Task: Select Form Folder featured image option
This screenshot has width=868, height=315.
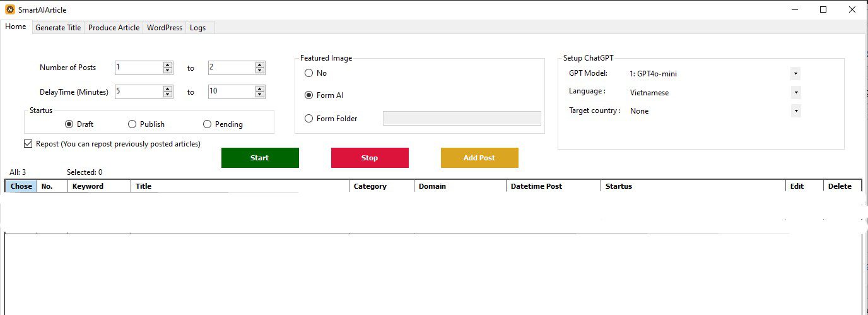Action: tap(331, 119)
